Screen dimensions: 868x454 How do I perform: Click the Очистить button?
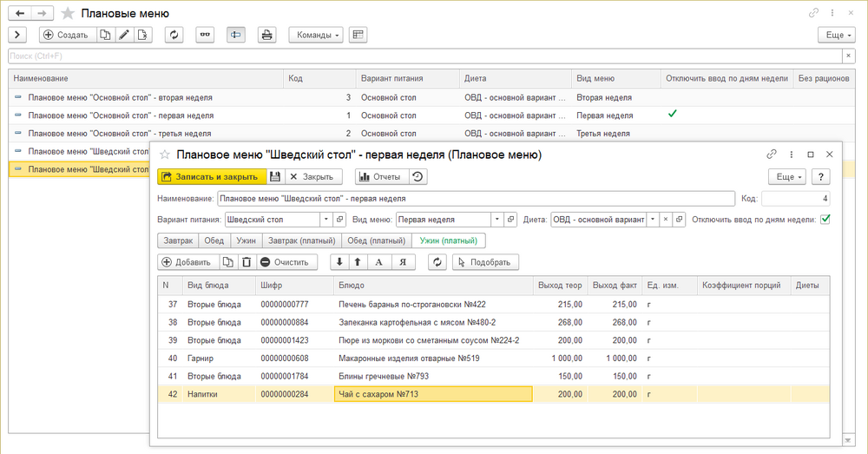point(287,262)
